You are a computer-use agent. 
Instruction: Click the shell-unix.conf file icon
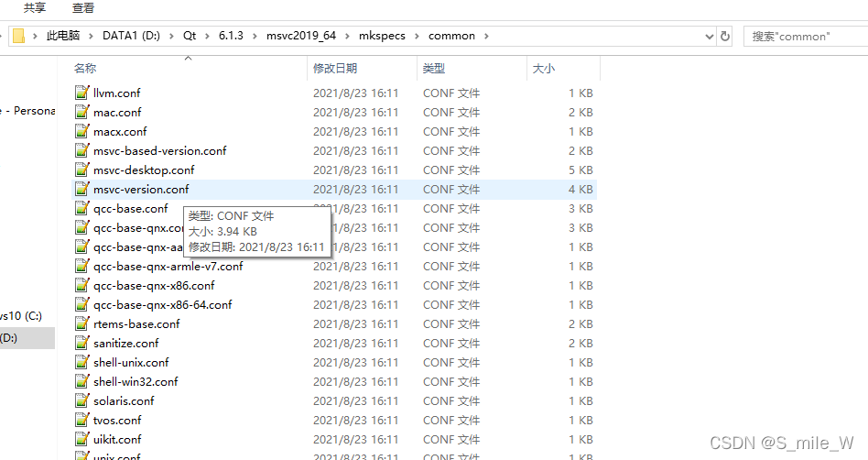[81, 363]
